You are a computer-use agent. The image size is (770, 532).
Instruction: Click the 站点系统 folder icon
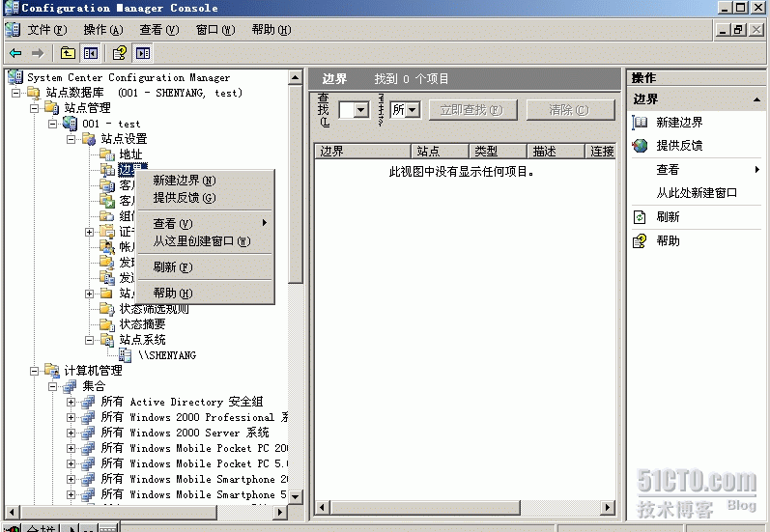click(x=107, y=340)
